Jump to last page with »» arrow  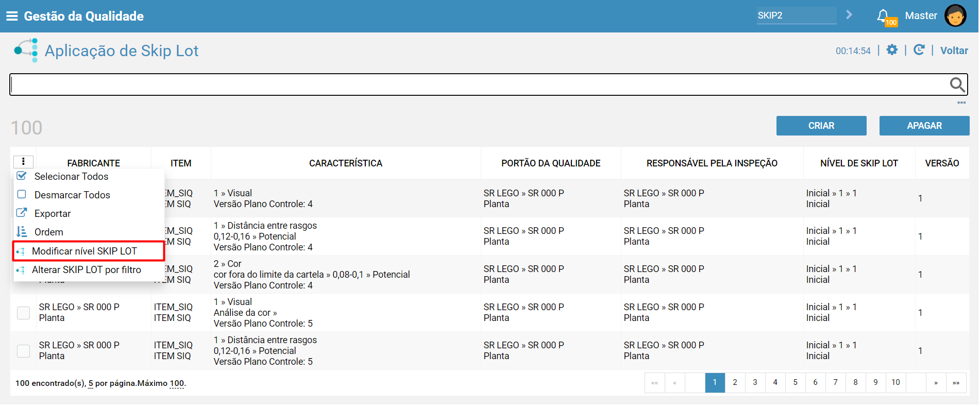coord(956,382)
